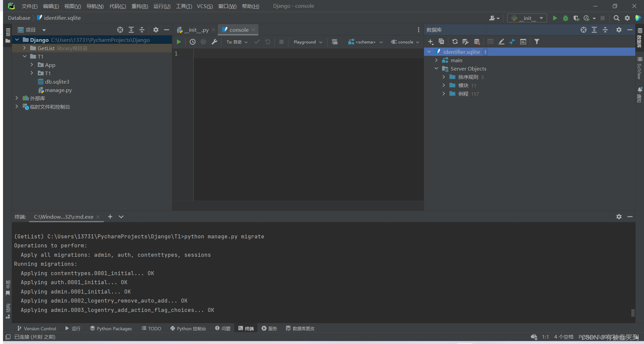The width and height of the screenshot is (644, 344).
Task: Refresh the database tree
Action: click(455, 41)
